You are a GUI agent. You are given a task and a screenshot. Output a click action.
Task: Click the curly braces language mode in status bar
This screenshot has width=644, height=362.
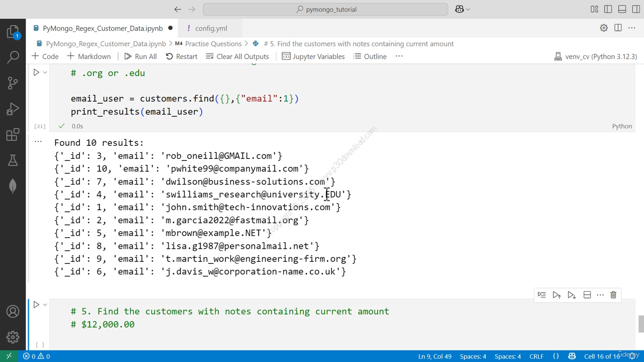pos(556,356)
